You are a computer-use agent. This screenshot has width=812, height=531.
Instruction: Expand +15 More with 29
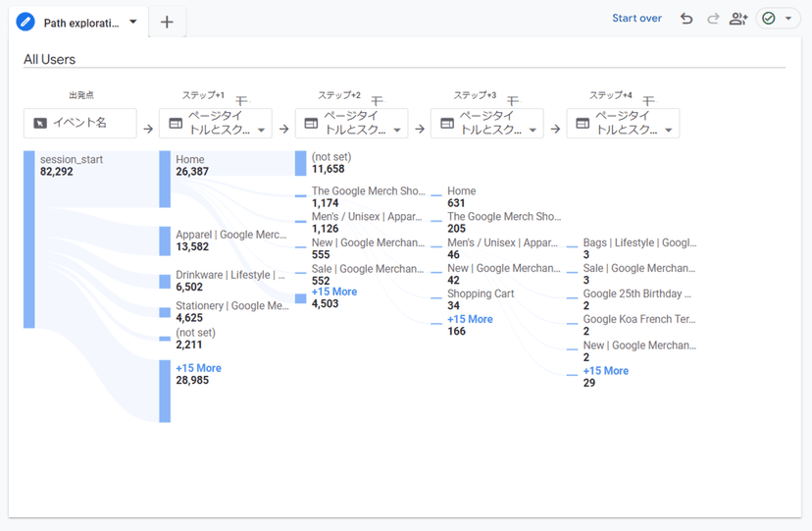click(x=605, y=371)
